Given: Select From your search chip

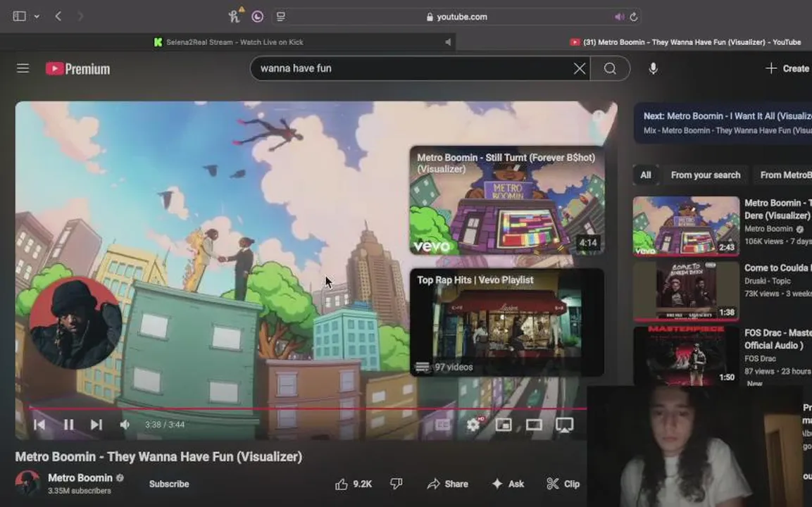Looking at the screenshot, I should click(706, 175).
